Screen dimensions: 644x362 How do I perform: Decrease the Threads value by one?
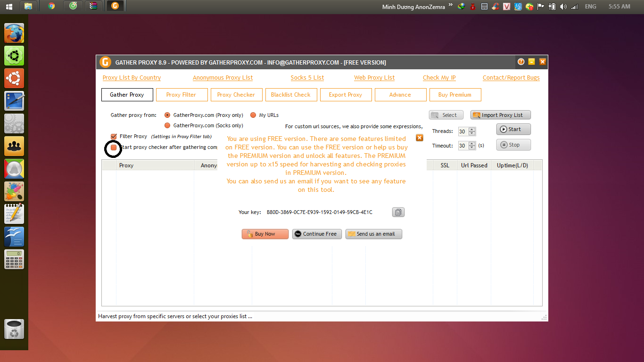point(472,133)
